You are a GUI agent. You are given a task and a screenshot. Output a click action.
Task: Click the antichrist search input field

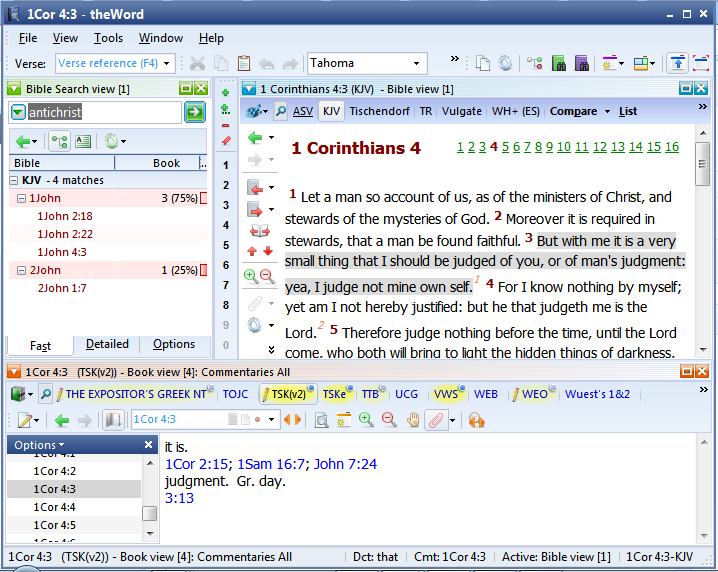point(100,112)
